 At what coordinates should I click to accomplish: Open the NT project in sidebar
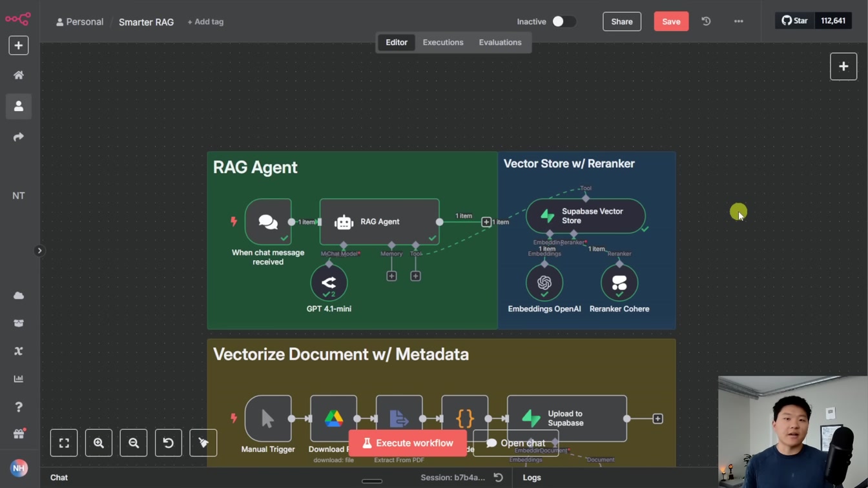pyautogui.click(x=19, y=196)
